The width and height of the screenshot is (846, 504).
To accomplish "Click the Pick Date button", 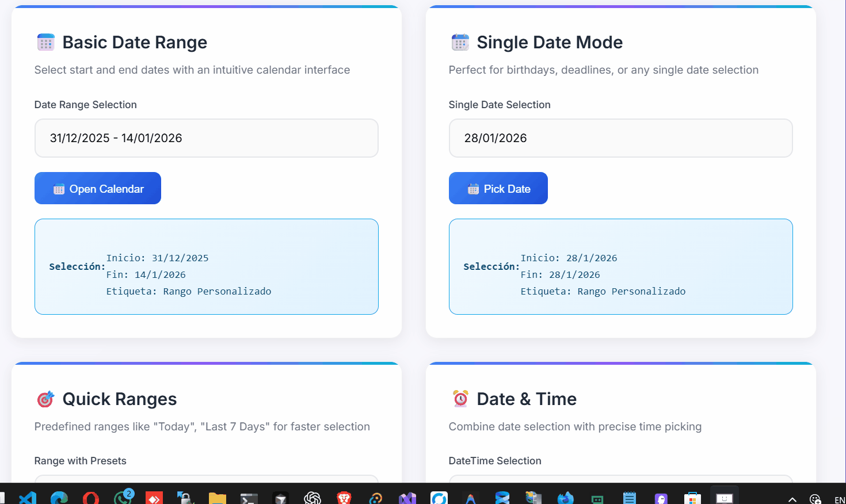I will pos(498,188).
